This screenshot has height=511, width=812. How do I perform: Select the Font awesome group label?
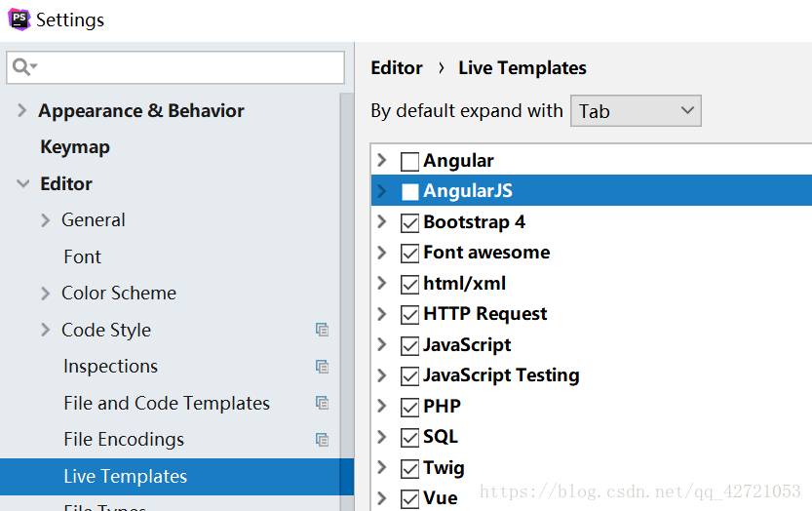pos(486,253)
